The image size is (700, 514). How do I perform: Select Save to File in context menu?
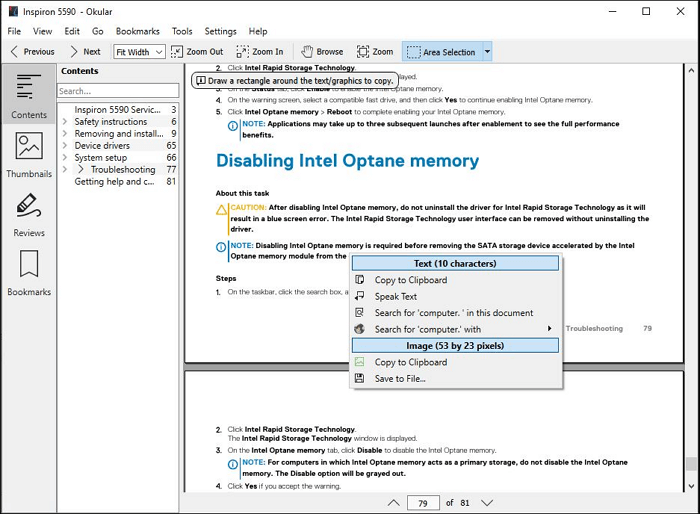[400, 378]
